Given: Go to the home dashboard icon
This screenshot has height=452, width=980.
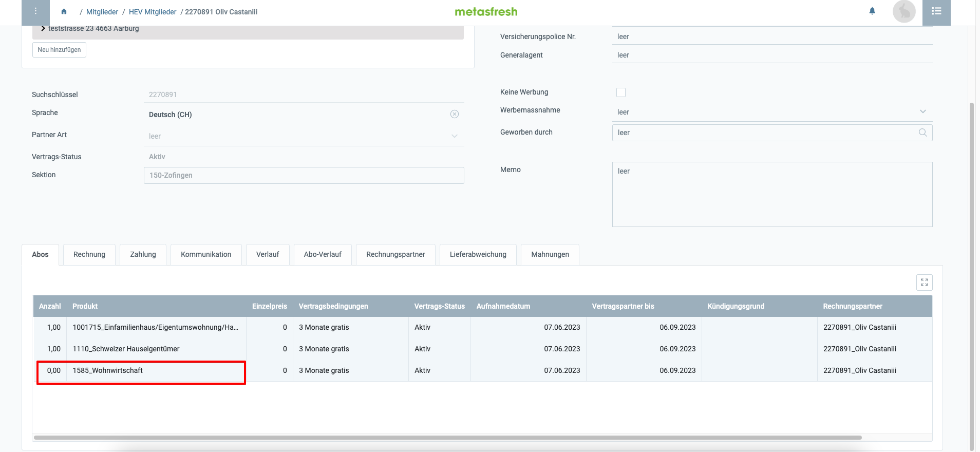Looking at the screenshot, I should point(64,11).
